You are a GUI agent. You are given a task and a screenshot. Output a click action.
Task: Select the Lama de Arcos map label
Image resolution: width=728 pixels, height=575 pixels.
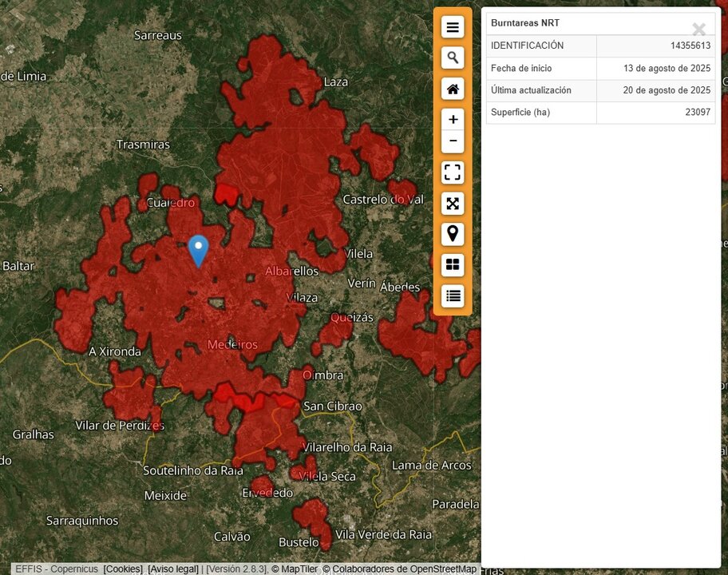point(432,465)
